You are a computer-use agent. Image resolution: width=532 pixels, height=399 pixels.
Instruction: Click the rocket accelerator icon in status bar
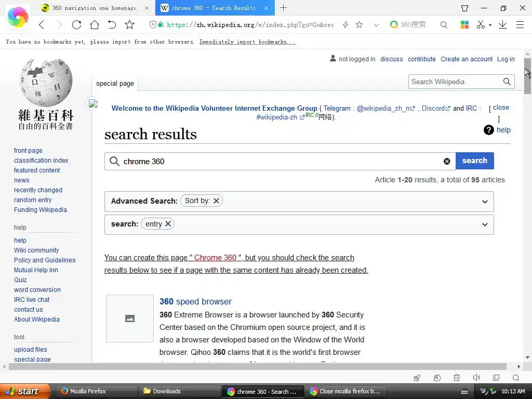point(417,378)
